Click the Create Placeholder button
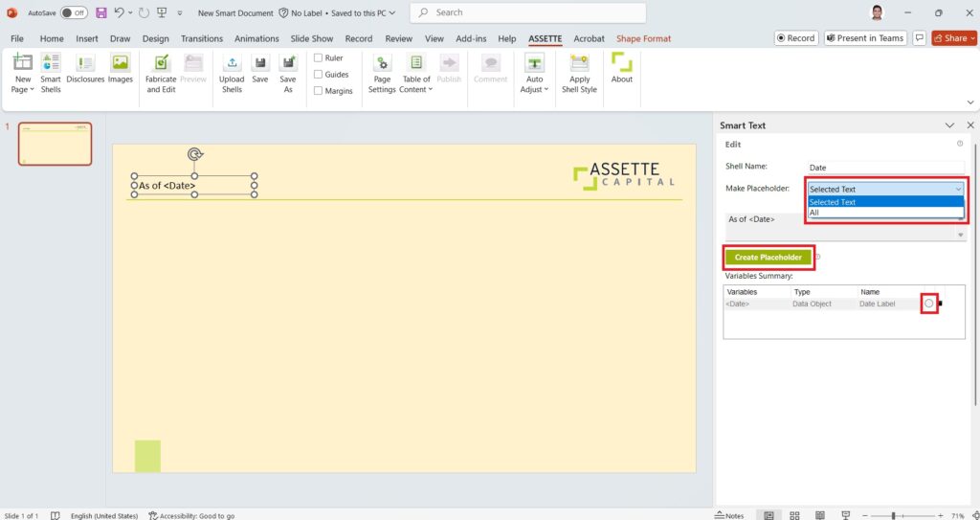 point(768,258)
